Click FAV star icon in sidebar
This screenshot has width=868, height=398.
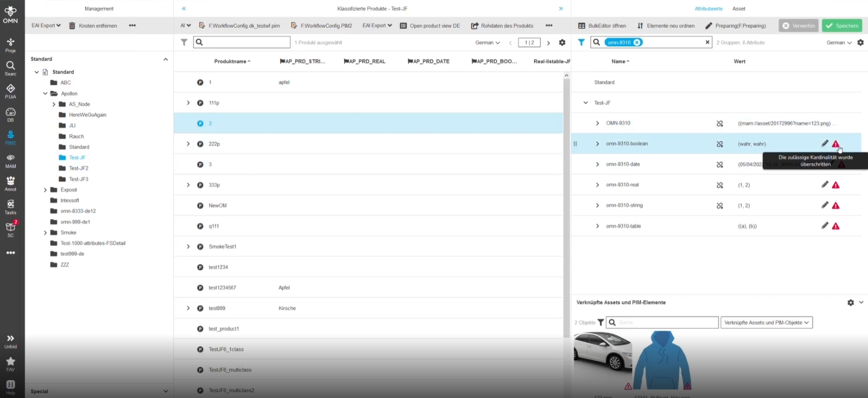pos(10,364)
